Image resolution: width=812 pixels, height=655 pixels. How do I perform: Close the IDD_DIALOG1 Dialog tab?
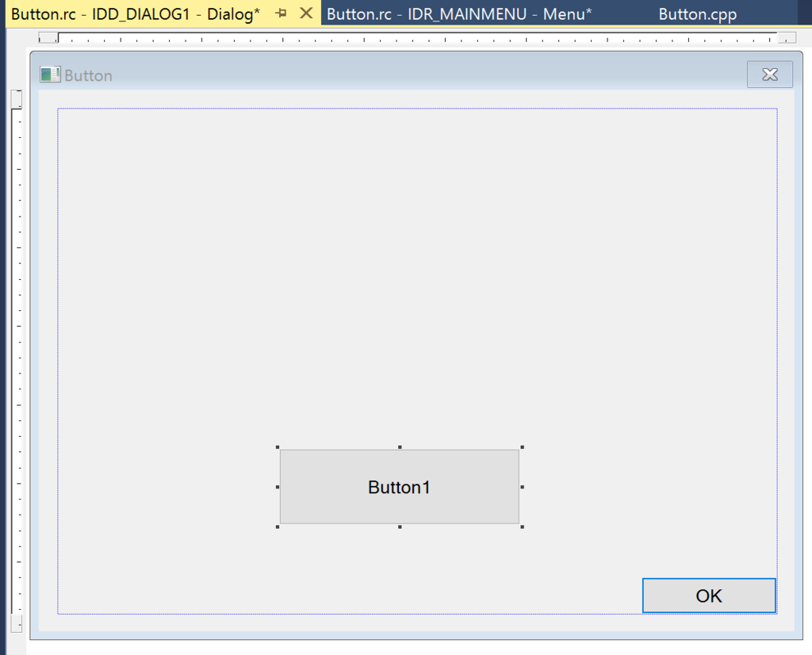307,13
